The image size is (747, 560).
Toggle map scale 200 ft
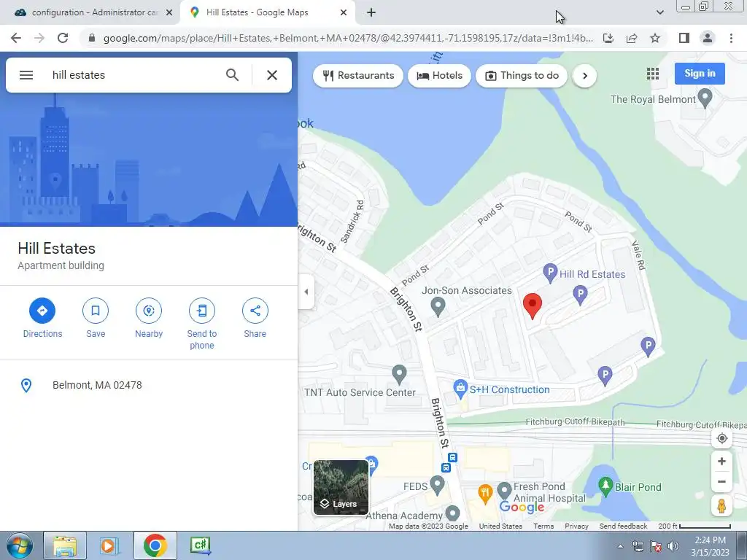(694, 526)
